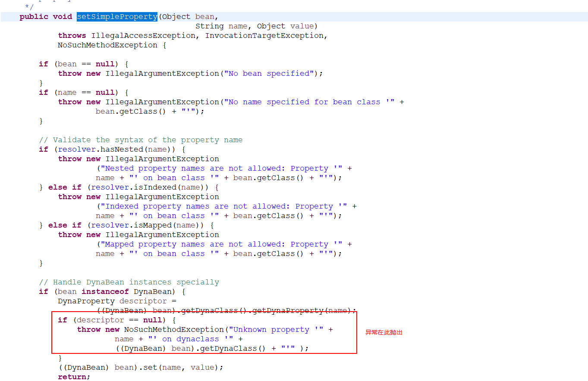
Task: Click the DynaBean type in the instanceof check
Action: 153,291
